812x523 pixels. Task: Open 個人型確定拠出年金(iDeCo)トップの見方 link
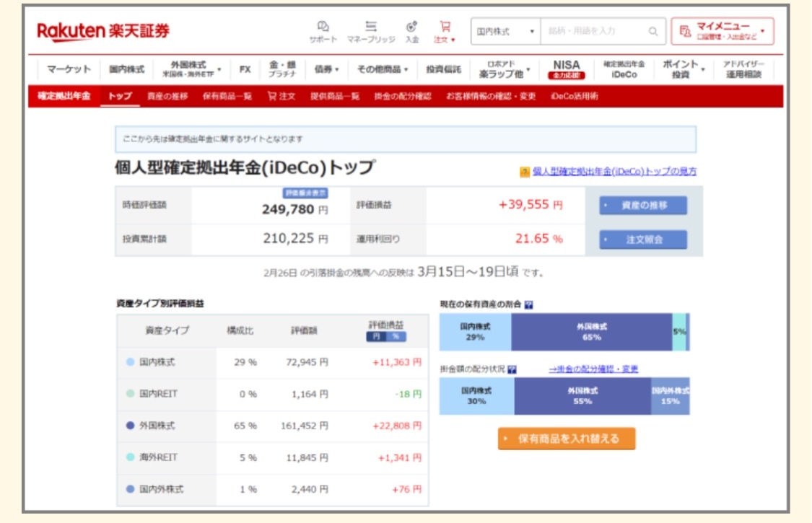click(x=615, y=172)
